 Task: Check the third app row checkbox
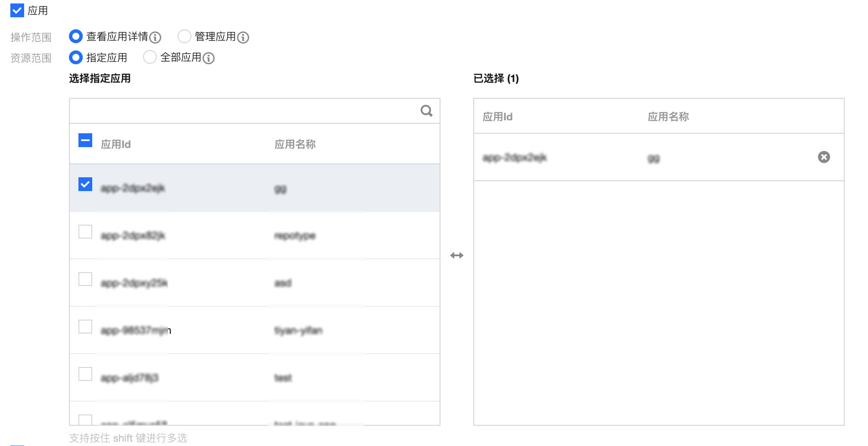85,279
